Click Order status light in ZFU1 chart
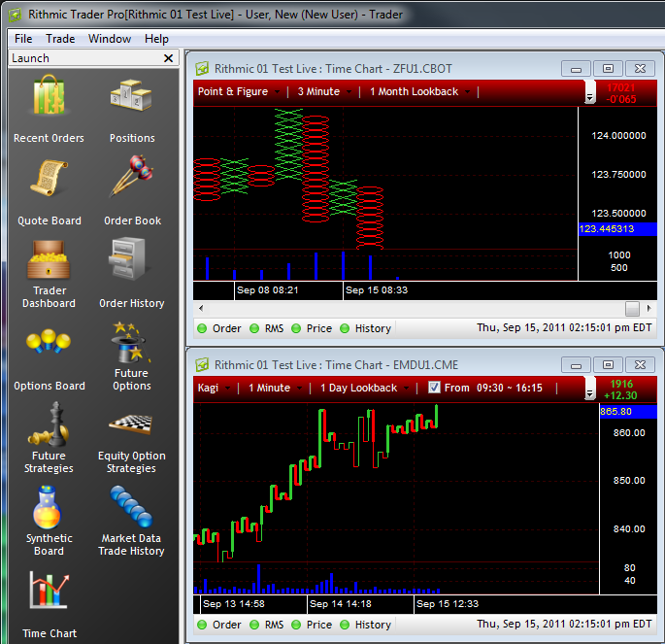665x644 pixels. click(x=202, y=328)
